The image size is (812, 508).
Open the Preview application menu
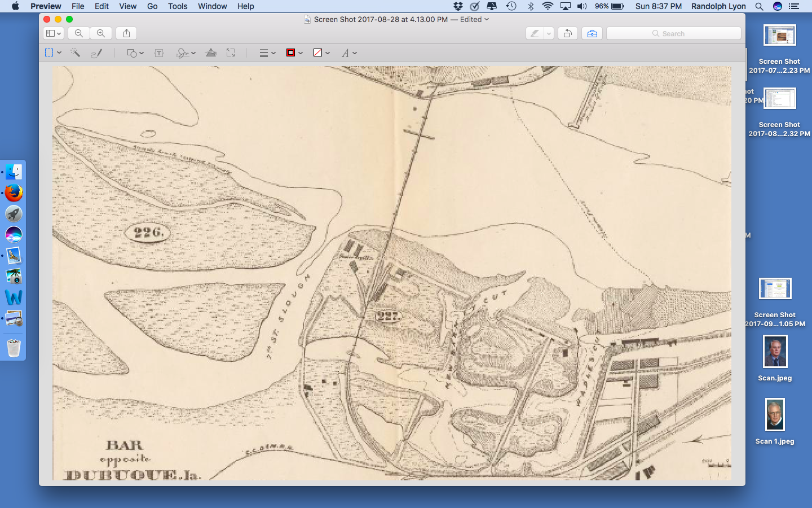46,6
